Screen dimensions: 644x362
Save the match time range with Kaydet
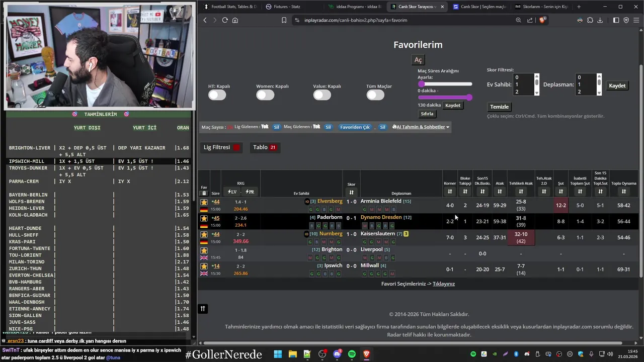[453, 105]
